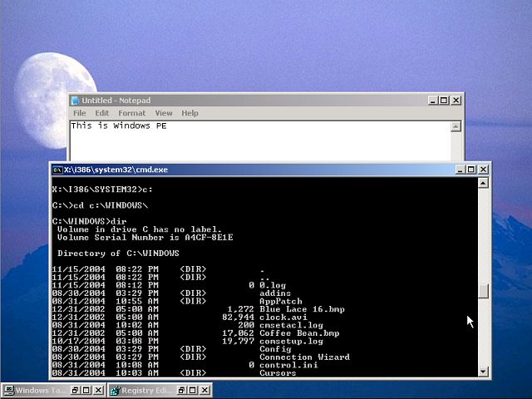This screenshot has height=399, width=532.
Task: Maximize the cmd.exe window
Action: pyautogui.click(x=471, y=170)
